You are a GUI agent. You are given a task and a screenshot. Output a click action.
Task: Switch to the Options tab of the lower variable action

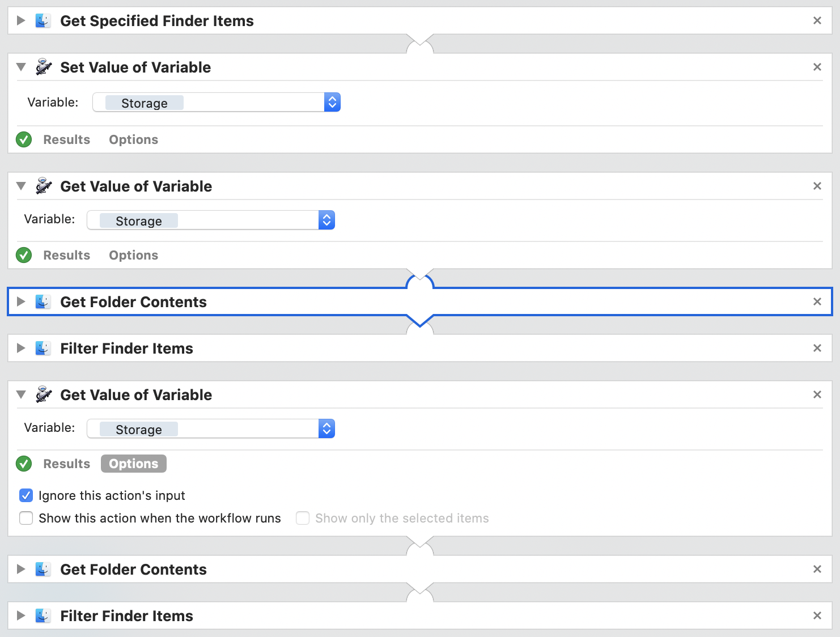(x=133, y=464)
